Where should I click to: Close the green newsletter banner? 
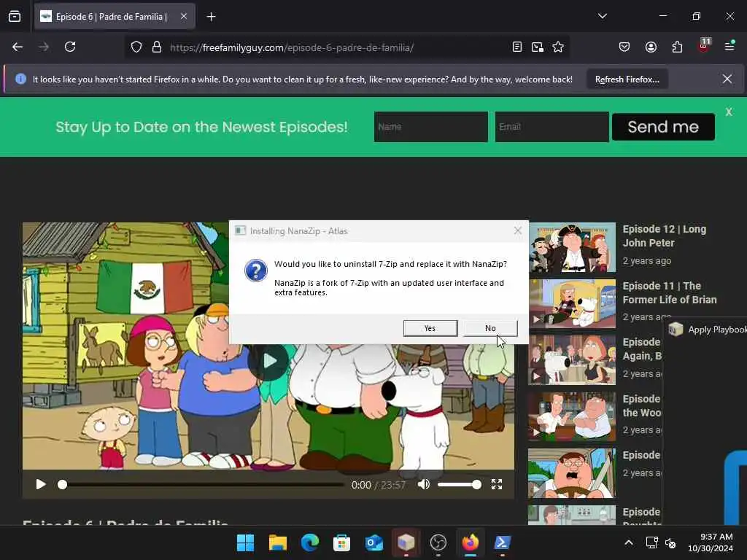tap(729, 112)
